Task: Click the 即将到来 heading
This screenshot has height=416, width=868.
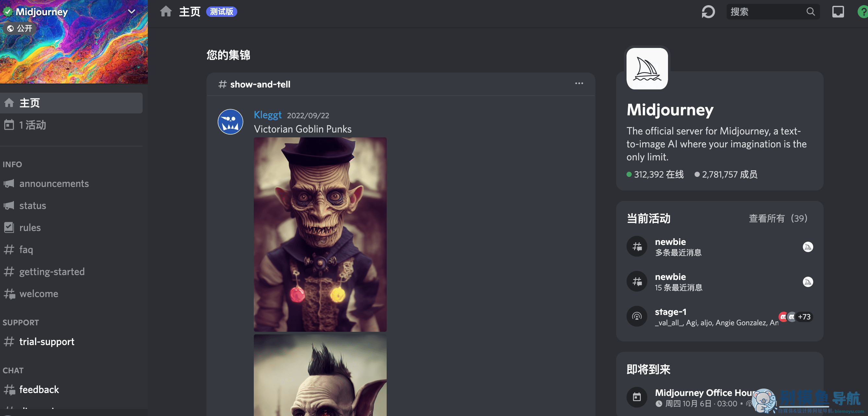Action: [x=648, y=369]
